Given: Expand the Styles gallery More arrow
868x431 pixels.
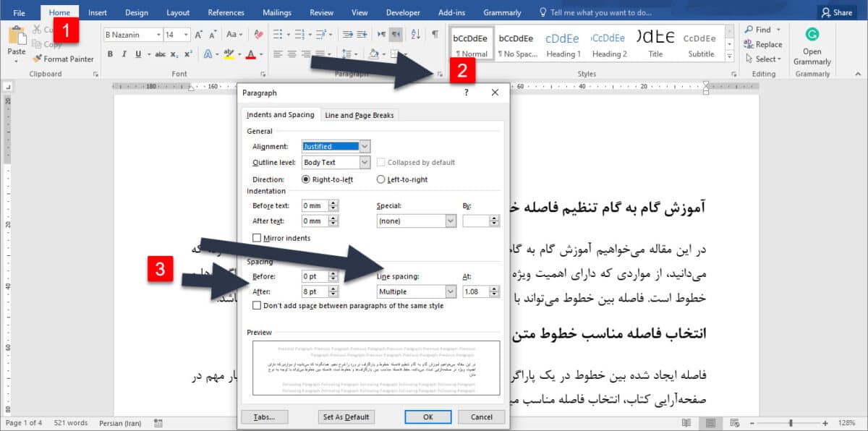Looking at the screenshot, I should [729, 57].
